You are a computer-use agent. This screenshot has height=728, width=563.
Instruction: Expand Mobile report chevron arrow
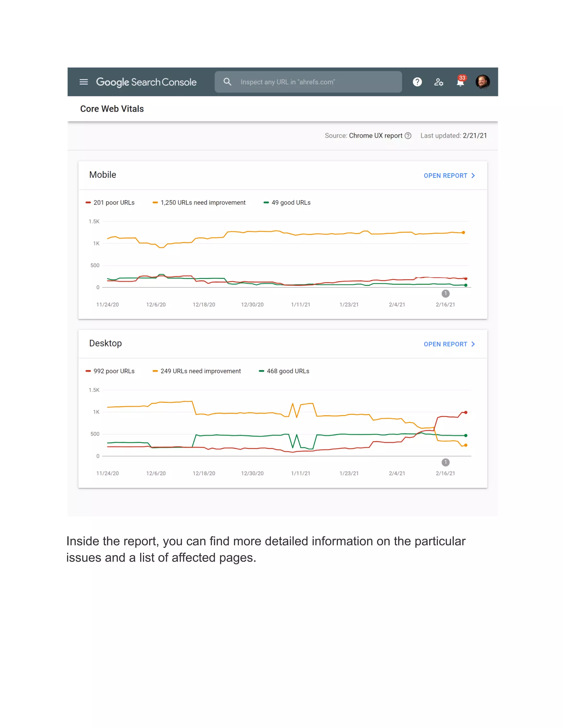click(x=473, y=176)
